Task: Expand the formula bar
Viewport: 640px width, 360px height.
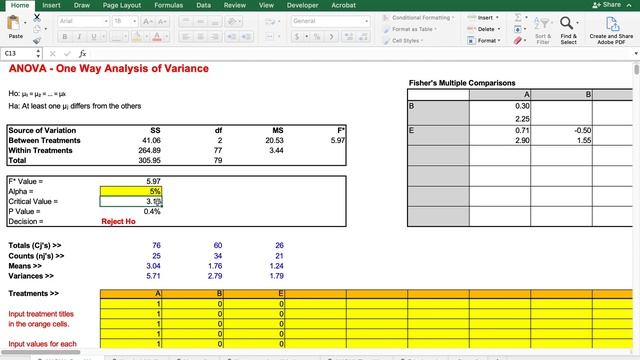Action: [x=636, y=53]
